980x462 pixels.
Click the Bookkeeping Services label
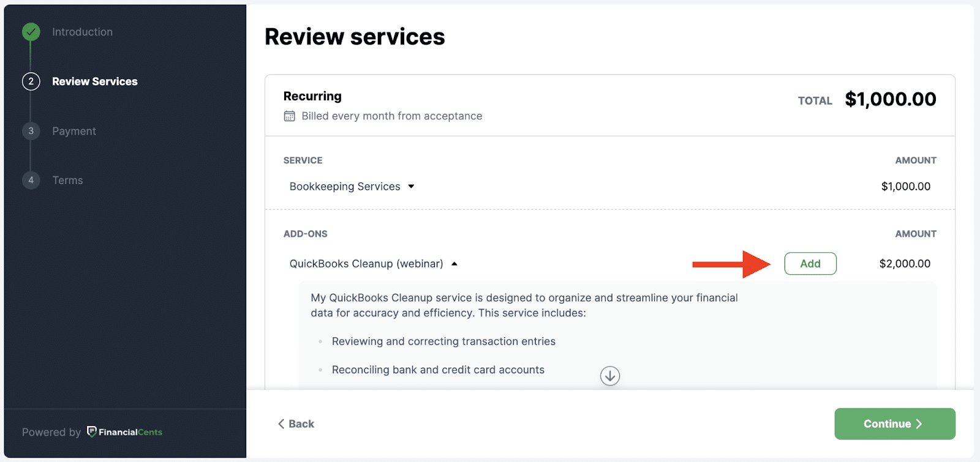point(345,187)
